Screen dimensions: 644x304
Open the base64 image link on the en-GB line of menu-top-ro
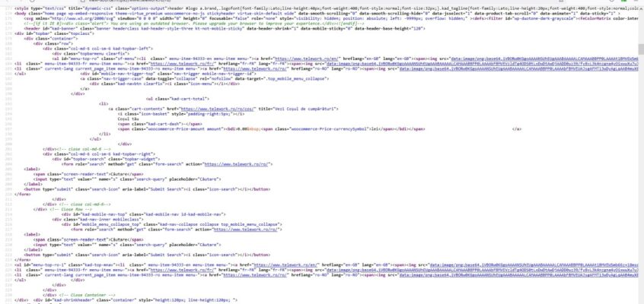(545, 59)
